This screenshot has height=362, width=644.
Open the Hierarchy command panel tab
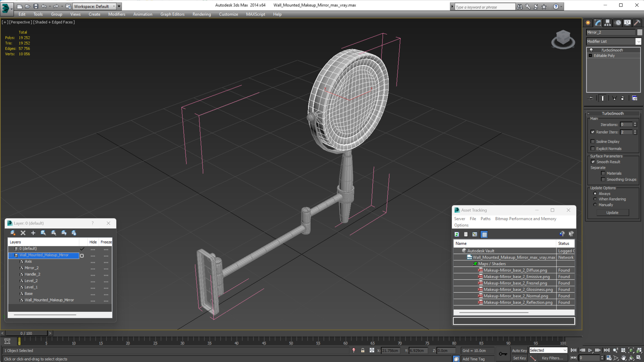tap(607, 23)
